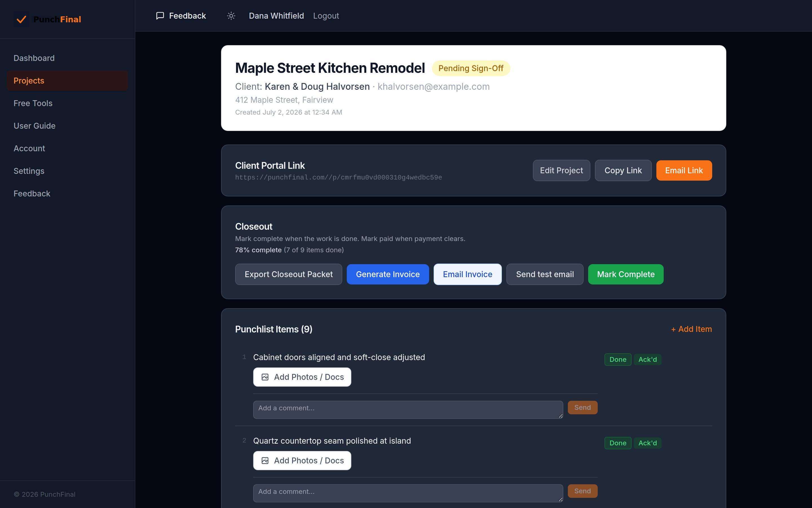Toggle light theme with the sun icon
Screen dimensions: 812x508
[x=231, y=16]
